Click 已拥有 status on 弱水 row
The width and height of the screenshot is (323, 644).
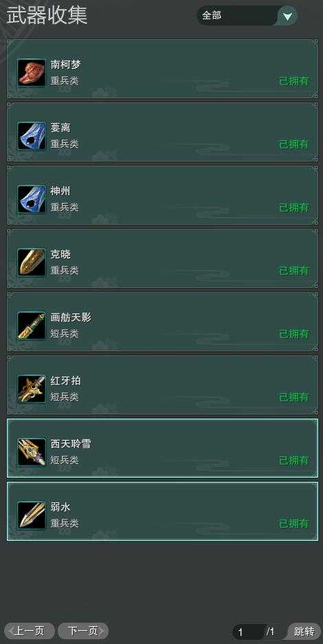293,524
